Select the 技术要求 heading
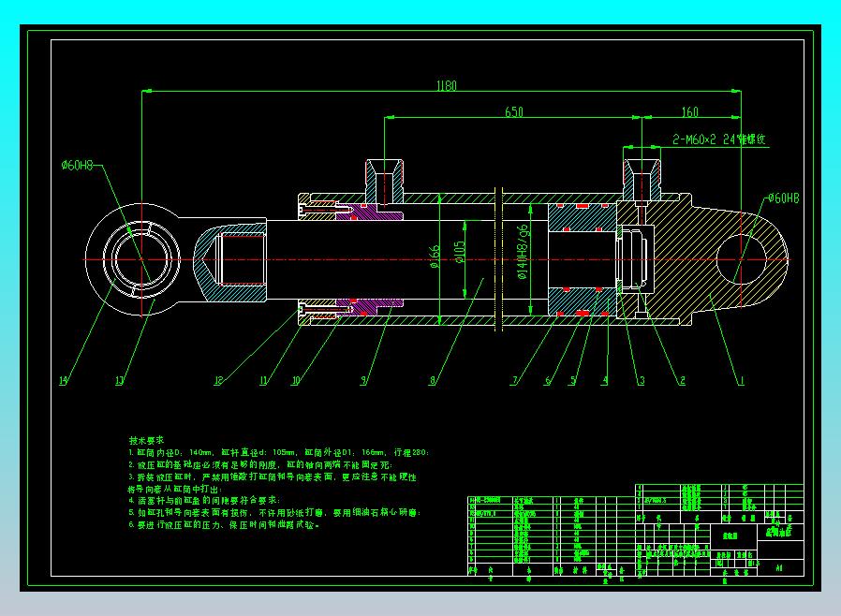Screen dimensions: 841x616 point(146,440)
